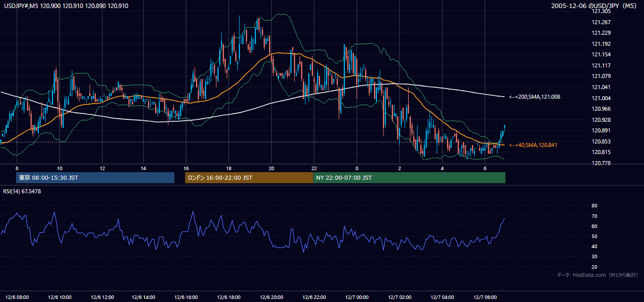Click the 12/6 18:00 time axis label
The width and height of the screenshot is (644, 302).
[x=228, y=297]
